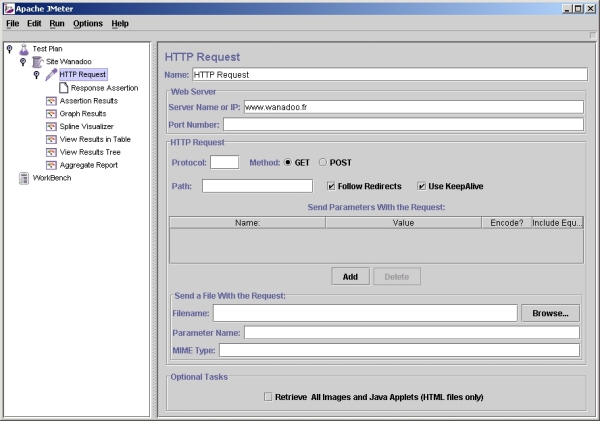Collapse the Site Wanadoo node handle
The width and height of the screenshot is (600, 421).
coord(23,61)
